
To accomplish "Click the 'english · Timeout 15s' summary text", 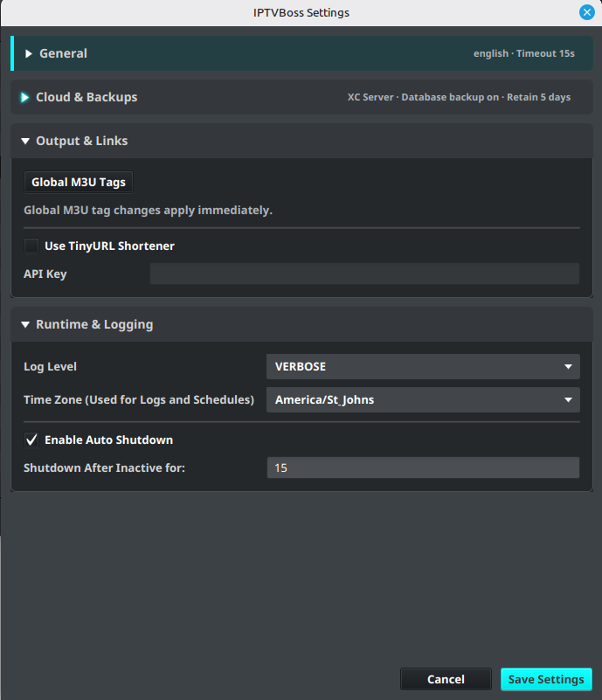I will click(x=524, y=53).
